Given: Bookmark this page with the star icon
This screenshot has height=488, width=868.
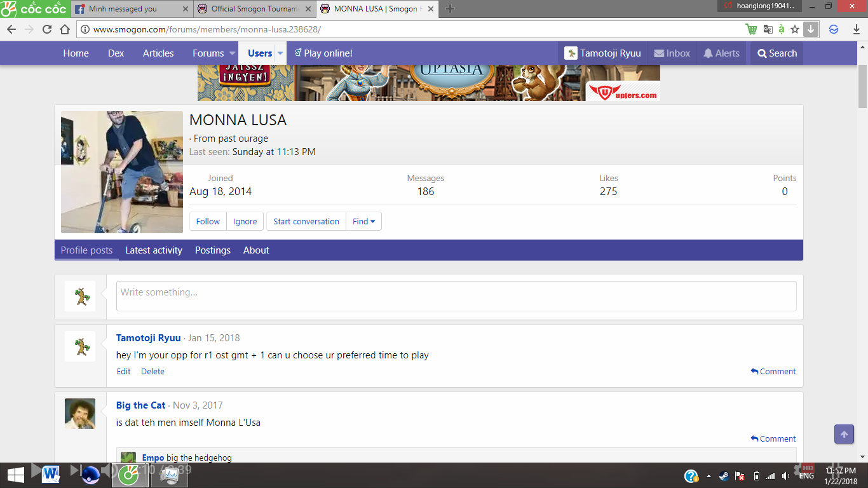Looking at the screenshot, I should click(795, 30).
